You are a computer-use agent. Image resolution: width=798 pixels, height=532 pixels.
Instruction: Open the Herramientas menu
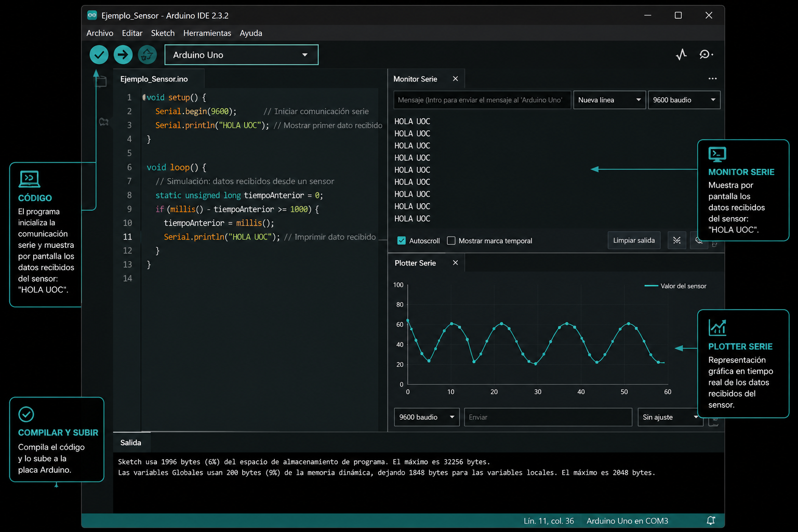coord(207,33)
